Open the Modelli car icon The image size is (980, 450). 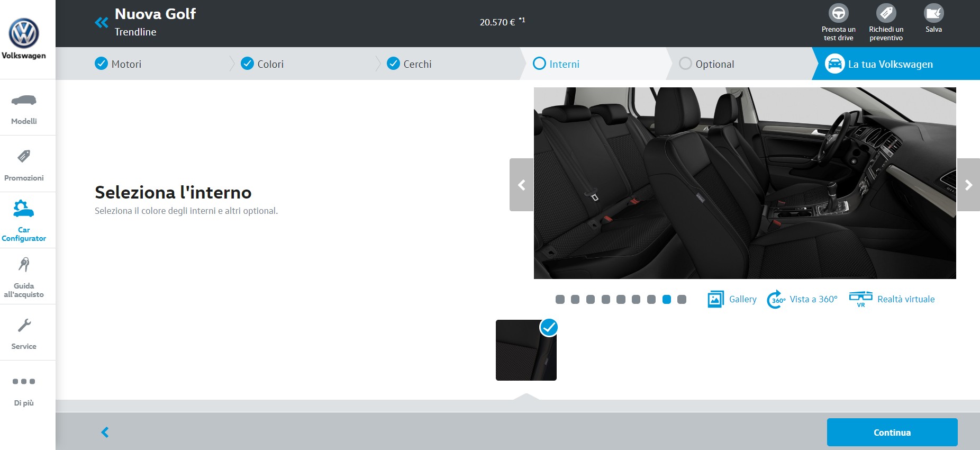pos(24,100)
